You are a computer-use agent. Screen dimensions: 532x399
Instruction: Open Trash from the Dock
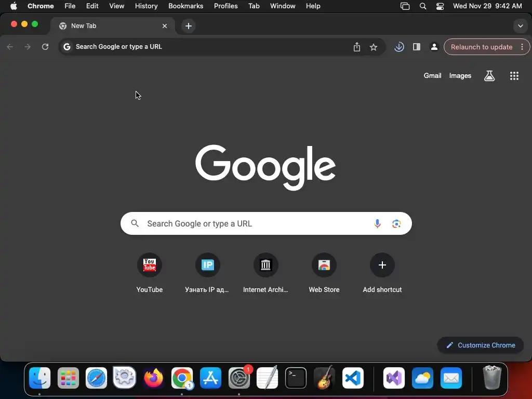tap(492, 377)
